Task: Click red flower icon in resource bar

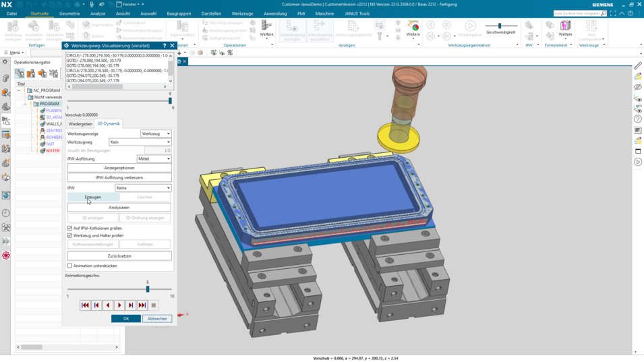Action: [x=6, y=255]
